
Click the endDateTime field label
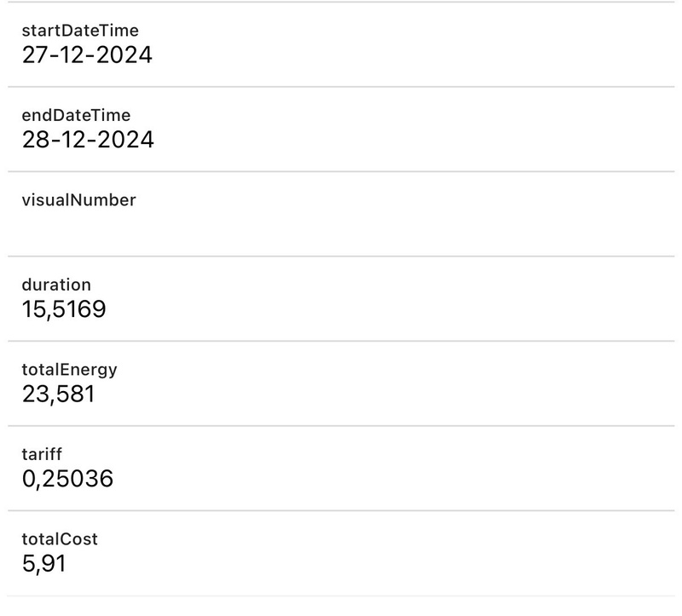click(x=76, y=115)
